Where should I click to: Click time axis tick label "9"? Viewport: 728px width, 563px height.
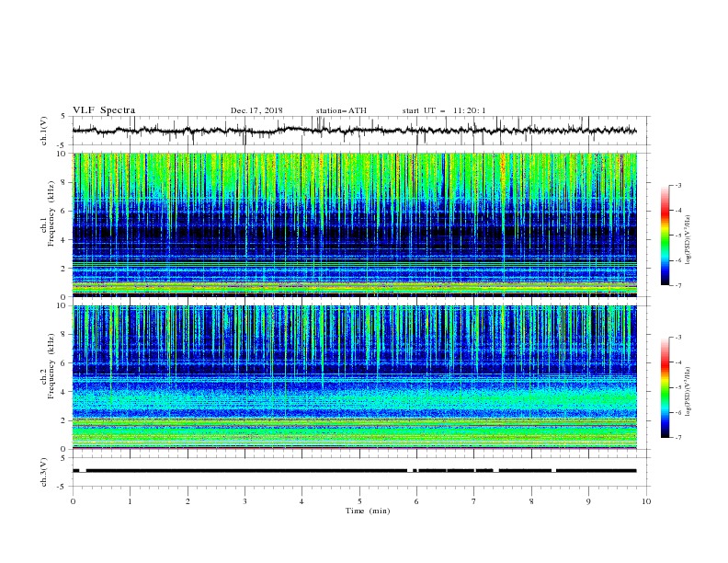pos(588,501)
